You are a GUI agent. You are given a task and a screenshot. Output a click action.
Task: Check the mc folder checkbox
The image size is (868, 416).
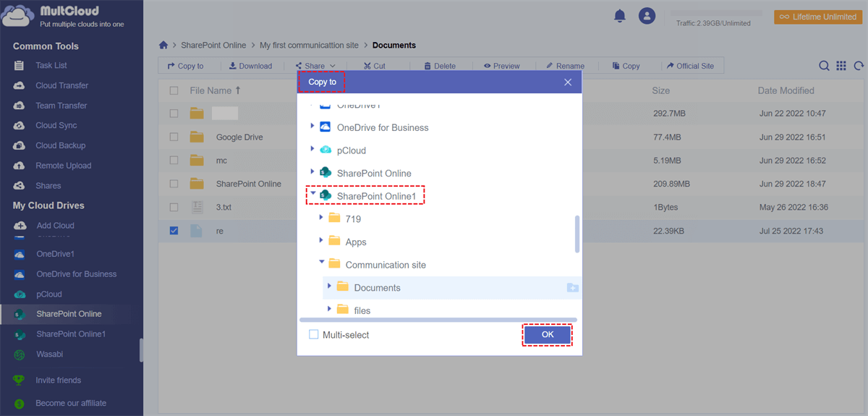174,160
